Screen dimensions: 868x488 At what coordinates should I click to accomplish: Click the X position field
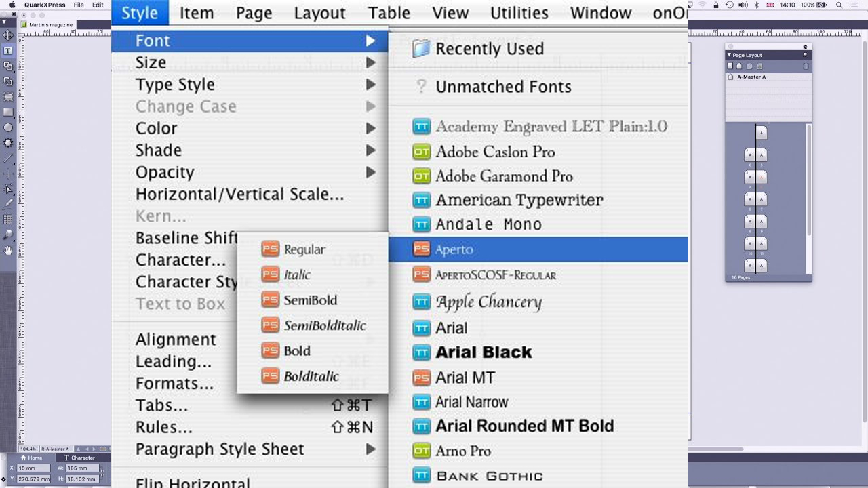point(34,468)
